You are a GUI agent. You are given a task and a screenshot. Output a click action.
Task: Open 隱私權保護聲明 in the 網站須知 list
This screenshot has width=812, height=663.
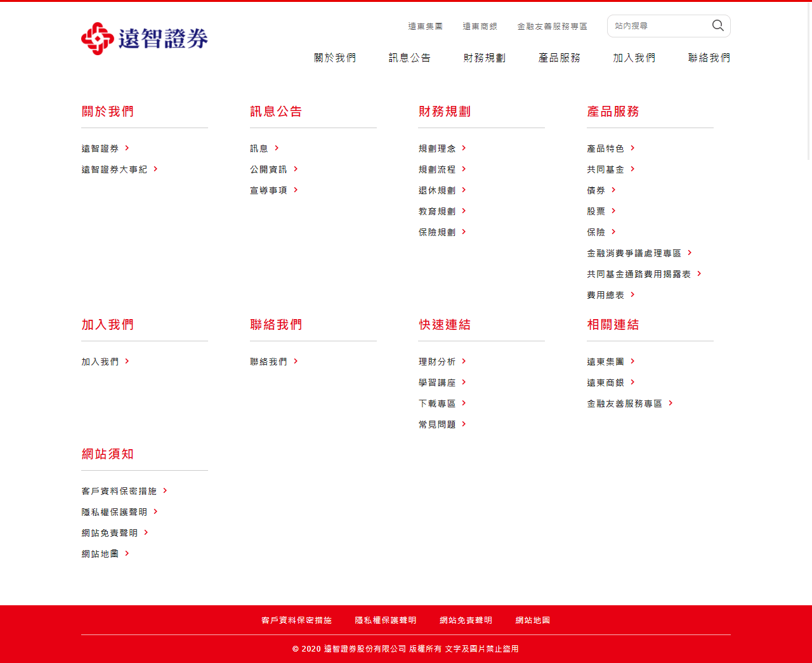(114, 512)
